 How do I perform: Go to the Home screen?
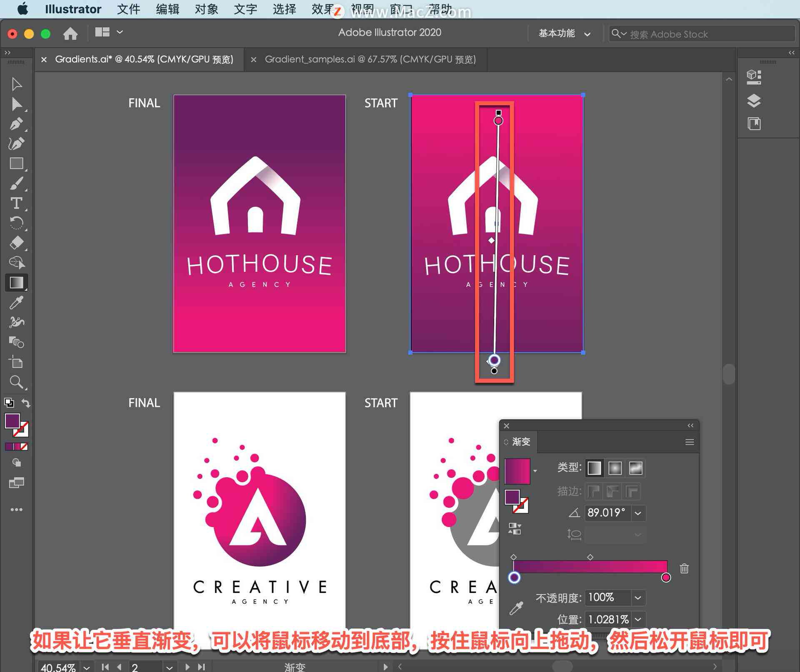click(70, 33)
